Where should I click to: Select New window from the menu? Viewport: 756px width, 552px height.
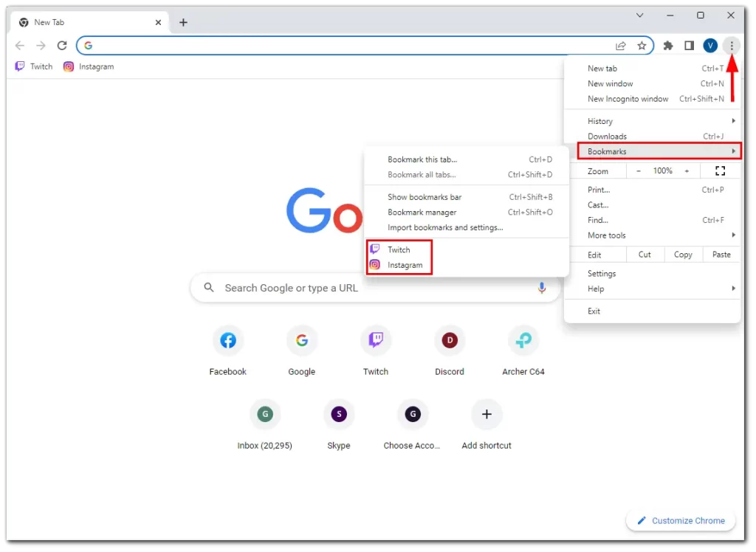click(653, 83)
